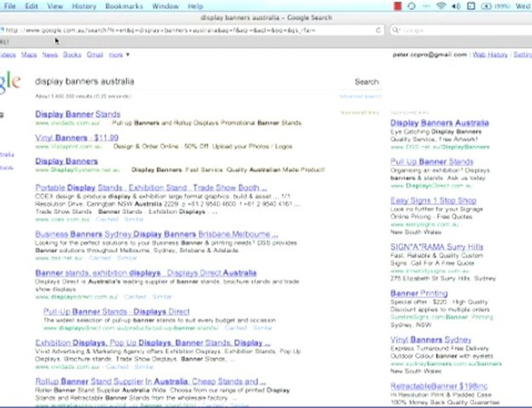Open Cached link for vividads.com.au result

(117, 367)
